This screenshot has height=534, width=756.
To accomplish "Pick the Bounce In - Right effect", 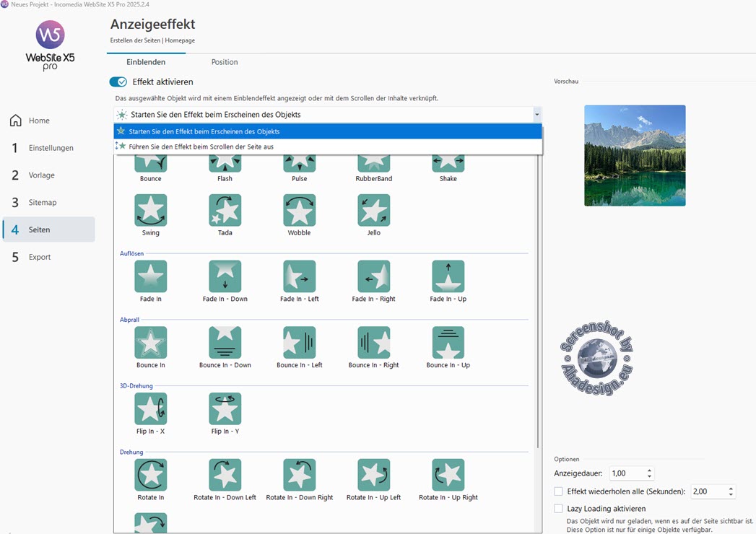I will coord(373,343).
